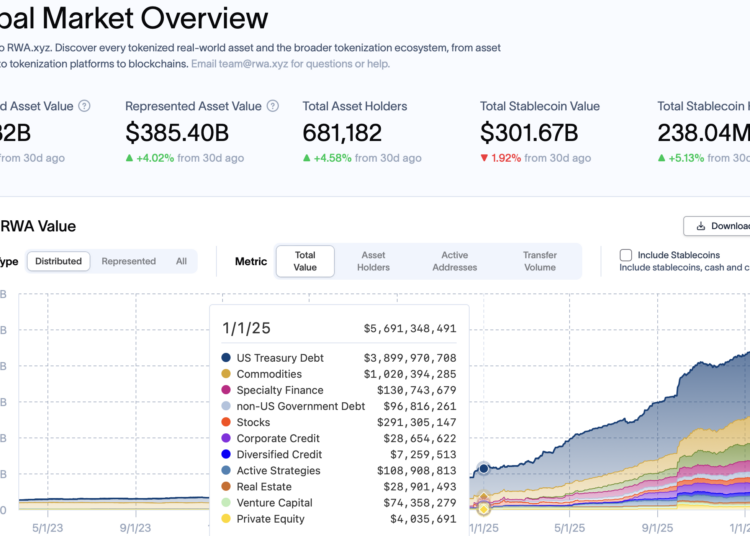
Task: Click the info icon left of Represented Asset Value heading
Action: (84, 106)
